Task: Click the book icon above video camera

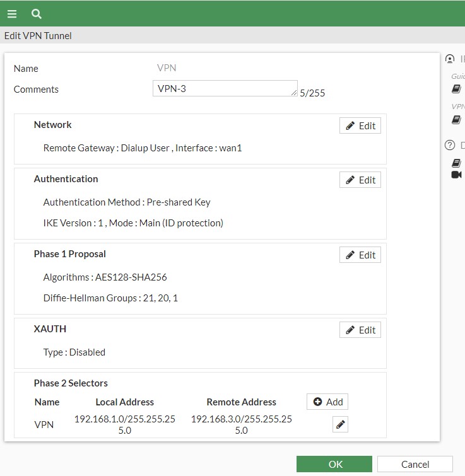Action: (456, 162)
